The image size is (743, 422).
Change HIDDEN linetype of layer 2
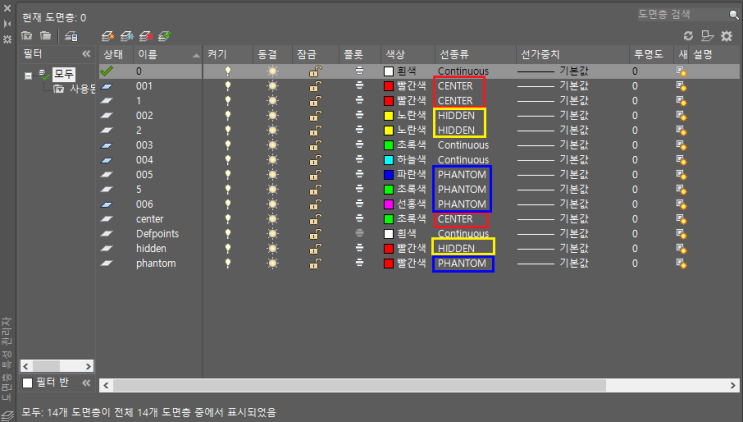pyautogui.click(x=456, y=130)
